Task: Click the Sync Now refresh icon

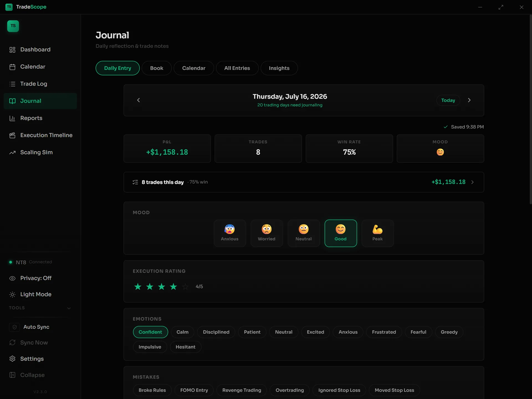Action: (12, 343)
